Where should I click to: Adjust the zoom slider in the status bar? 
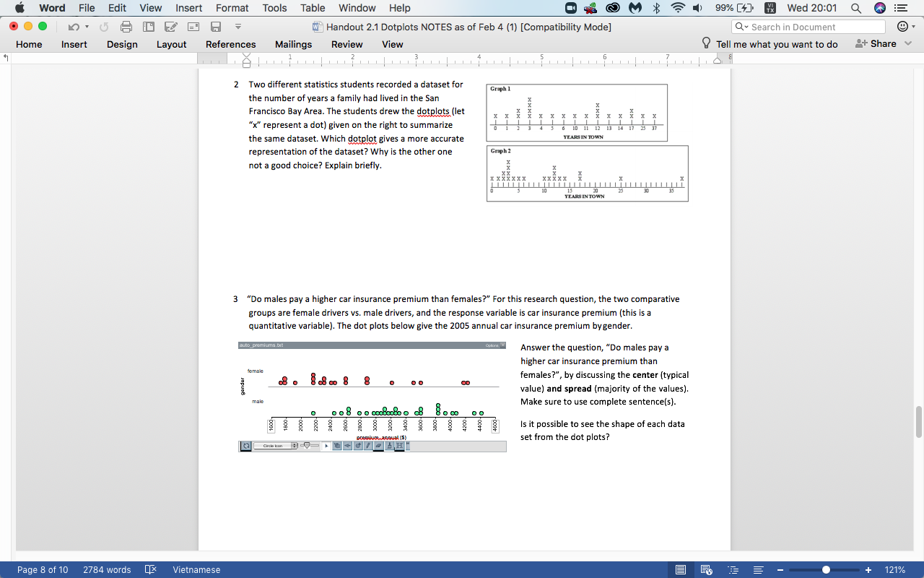point(827,569)
